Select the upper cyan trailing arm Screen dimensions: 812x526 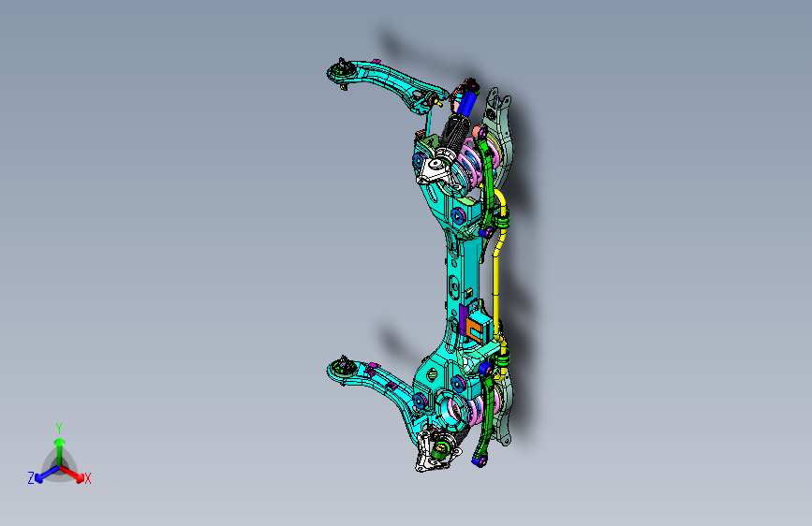389,79
